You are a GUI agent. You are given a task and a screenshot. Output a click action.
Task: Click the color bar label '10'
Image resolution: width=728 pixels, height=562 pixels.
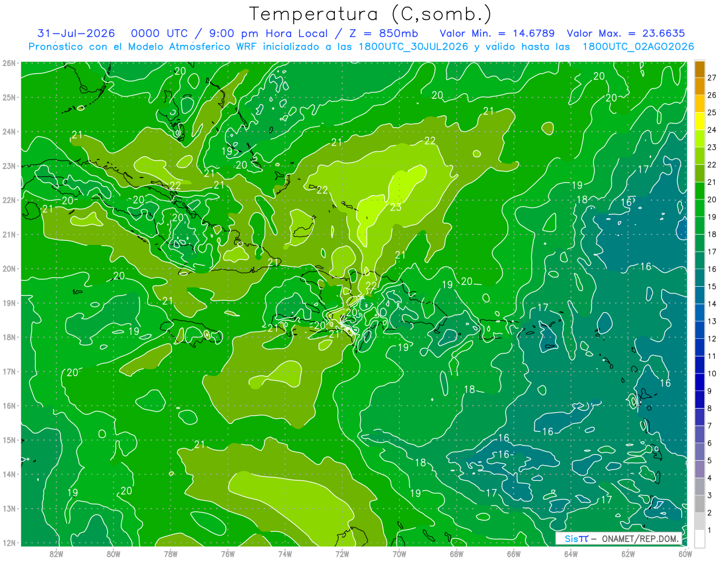tap(712, 373)
